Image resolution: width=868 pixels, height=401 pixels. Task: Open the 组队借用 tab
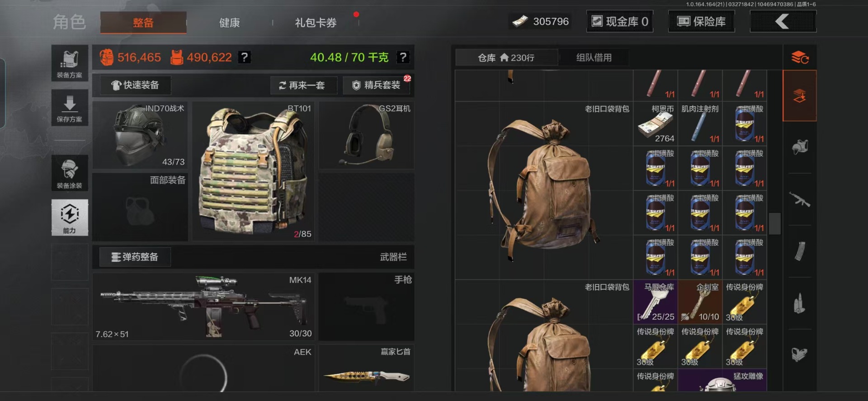click(x=594, y=57)
